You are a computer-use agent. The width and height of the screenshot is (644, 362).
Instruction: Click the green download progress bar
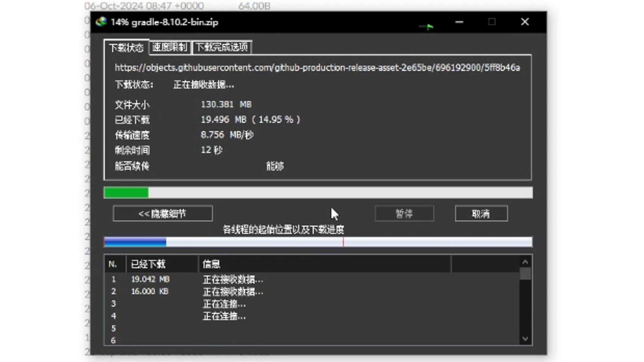(x=318, y=193)
